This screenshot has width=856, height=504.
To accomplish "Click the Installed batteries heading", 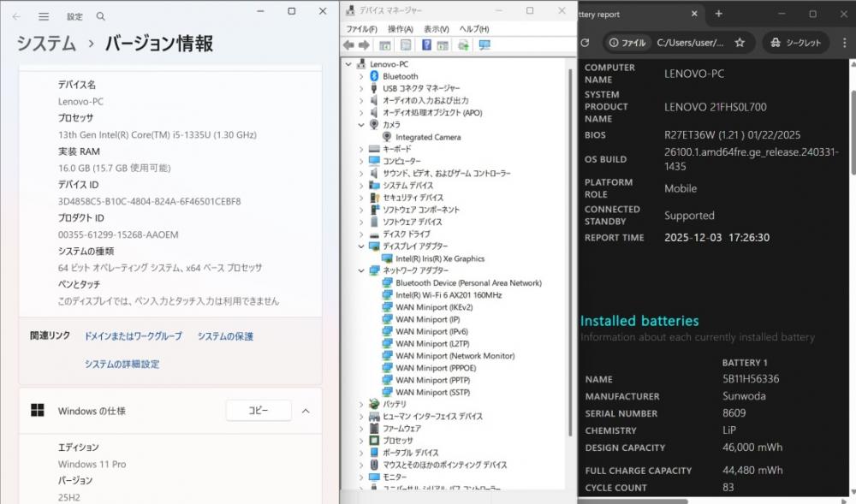I will (639, 321).
